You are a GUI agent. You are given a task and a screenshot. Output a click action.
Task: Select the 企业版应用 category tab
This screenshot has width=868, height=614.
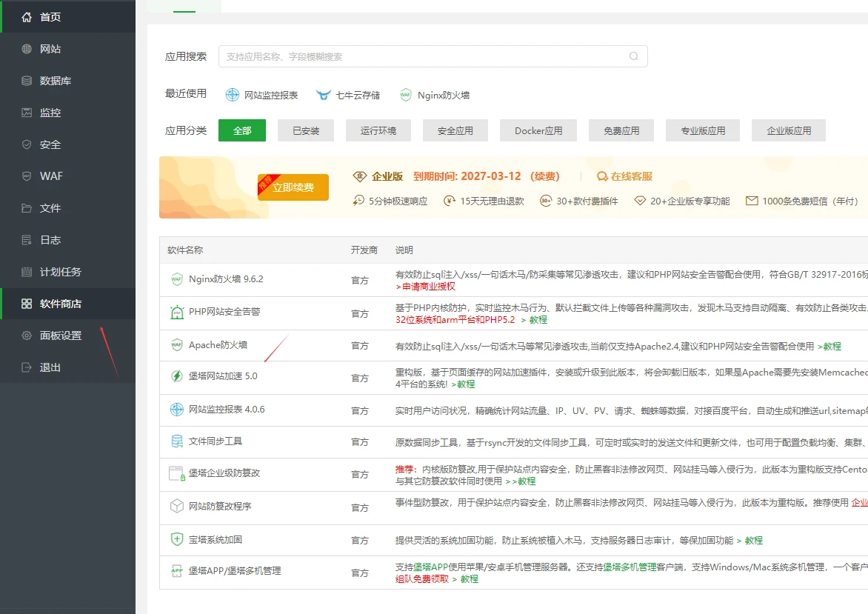788,130
